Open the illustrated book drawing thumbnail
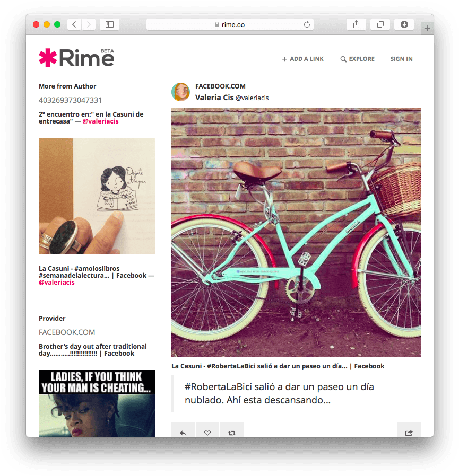Screen dimensions: 459x476 coord(97,196)
